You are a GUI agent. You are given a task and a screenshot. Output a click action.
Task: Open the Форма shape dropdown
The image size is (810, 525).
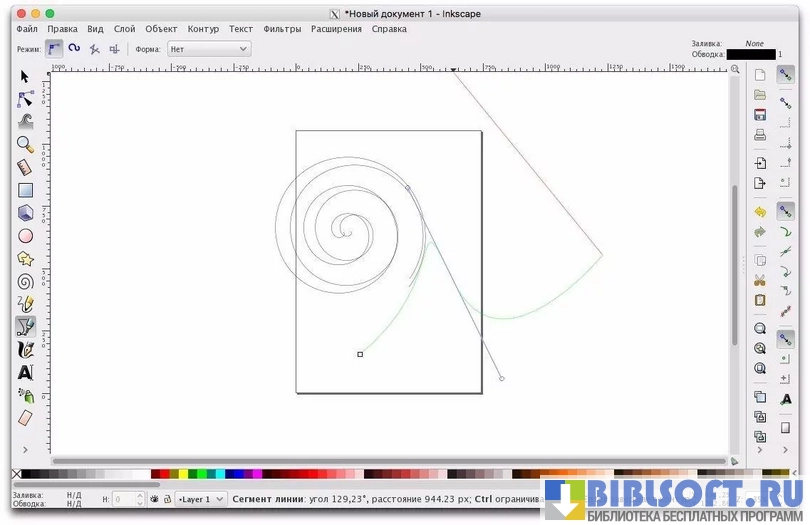[x=208, y=48]
